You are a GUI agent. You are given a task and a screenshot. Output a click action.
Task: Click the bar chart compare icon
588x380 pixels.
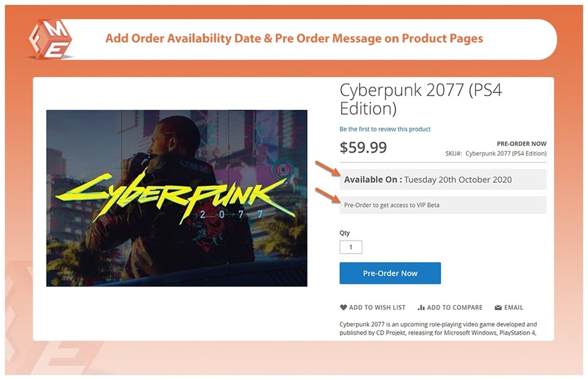(421, 307)
